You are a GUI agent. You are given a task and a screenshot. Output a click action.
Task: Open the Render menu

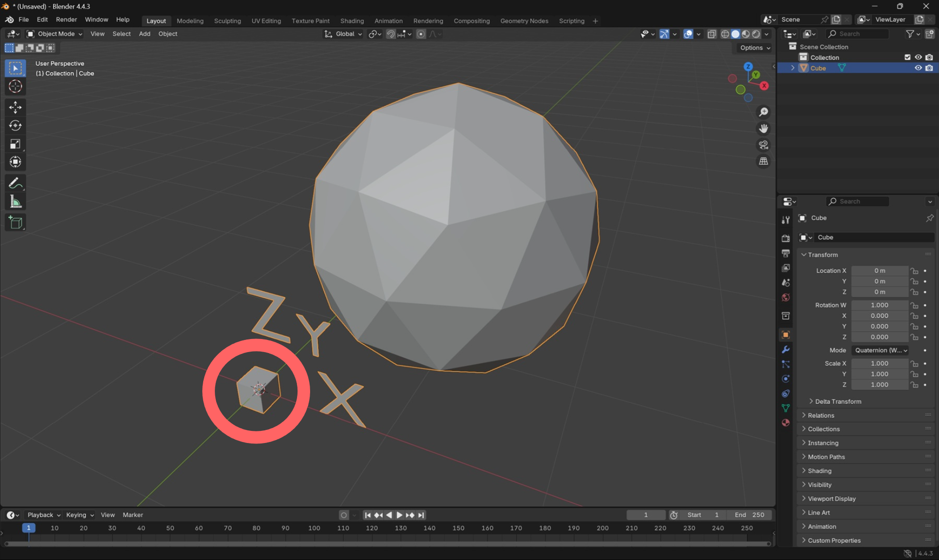click(66, 20)
